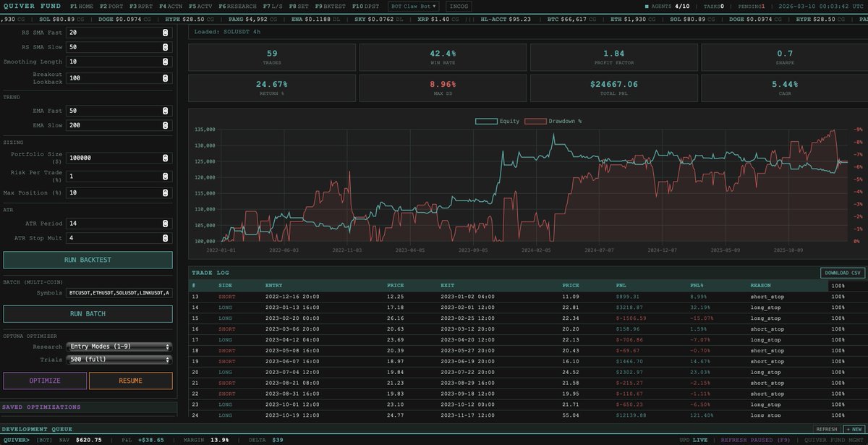The height and width of the screenshot is (445, 868).
Task: Expand the SAVED OPTIMIZATIONS section
Action: 88,407
